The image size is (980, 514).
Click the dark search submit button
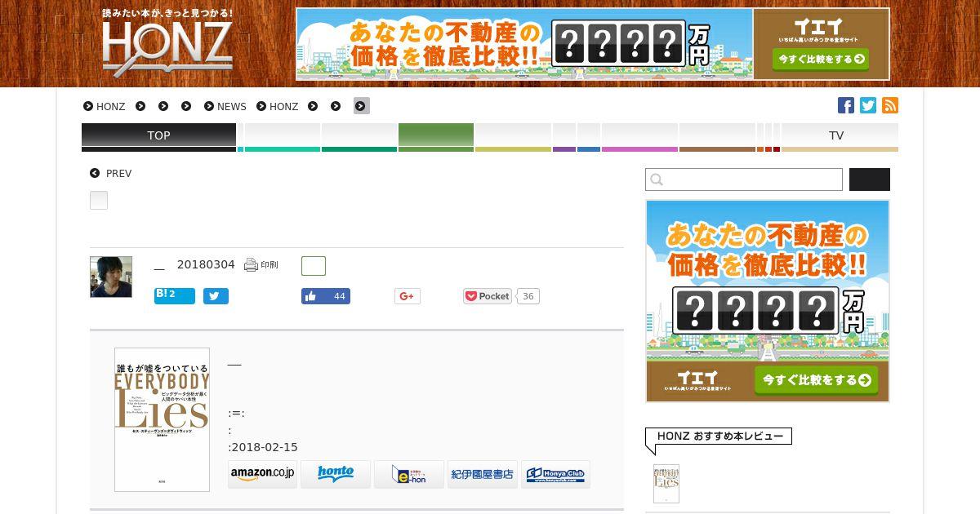(x=870, y=179)
